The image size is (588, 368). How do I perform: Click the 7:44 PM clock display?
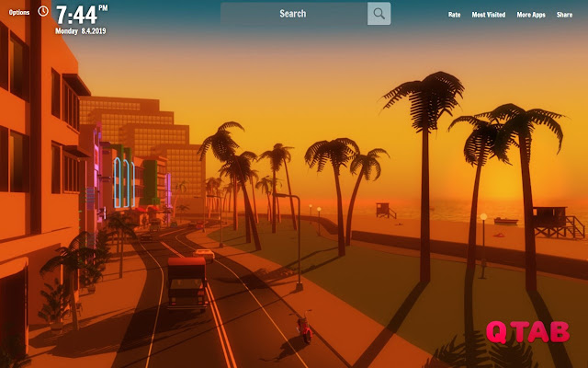(x=82, y=15)
